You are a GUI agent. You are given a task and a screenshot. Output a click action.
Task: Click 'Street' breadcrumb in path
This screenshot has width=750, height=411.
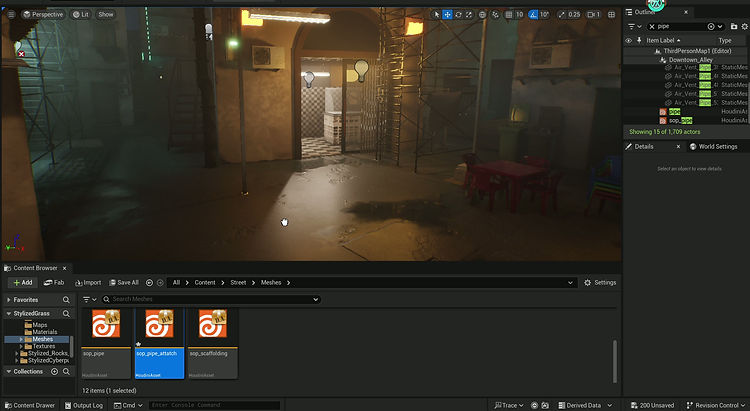click(x=238, y=283)
